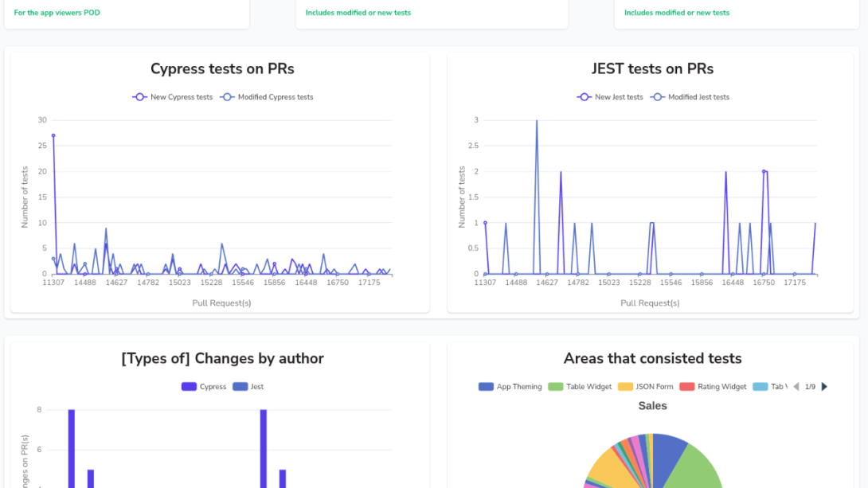
Task: Select the JEST tests on PRs chart title
Action: point(652,69)
